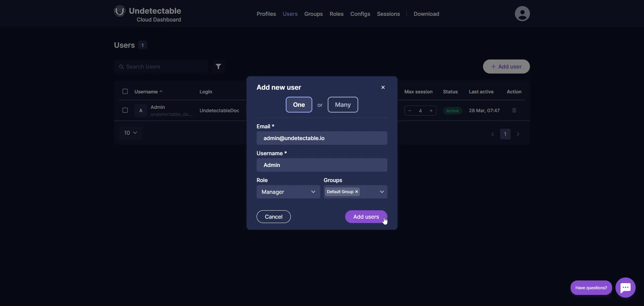Click the Add user button
644x306 pixels.
(x=506, y=67)
